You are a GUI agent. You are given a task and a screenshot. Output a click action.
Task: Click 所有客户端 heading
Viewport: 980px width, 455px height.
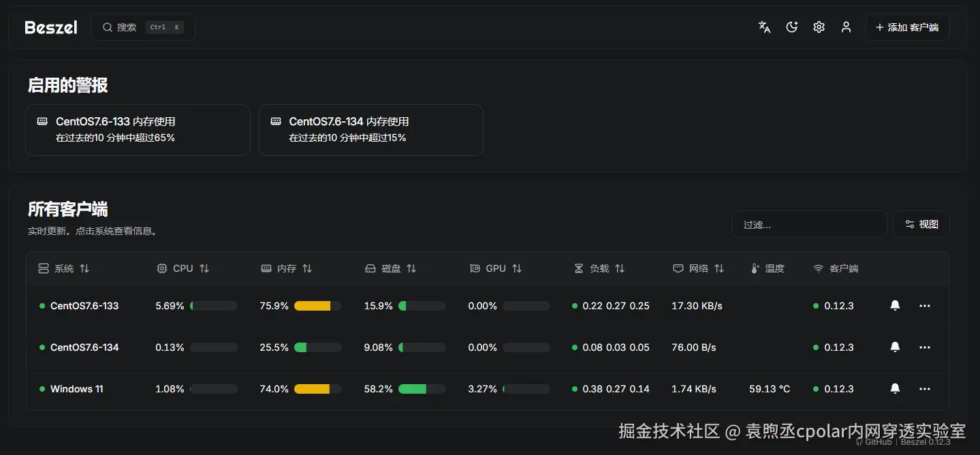click(67, 209)
